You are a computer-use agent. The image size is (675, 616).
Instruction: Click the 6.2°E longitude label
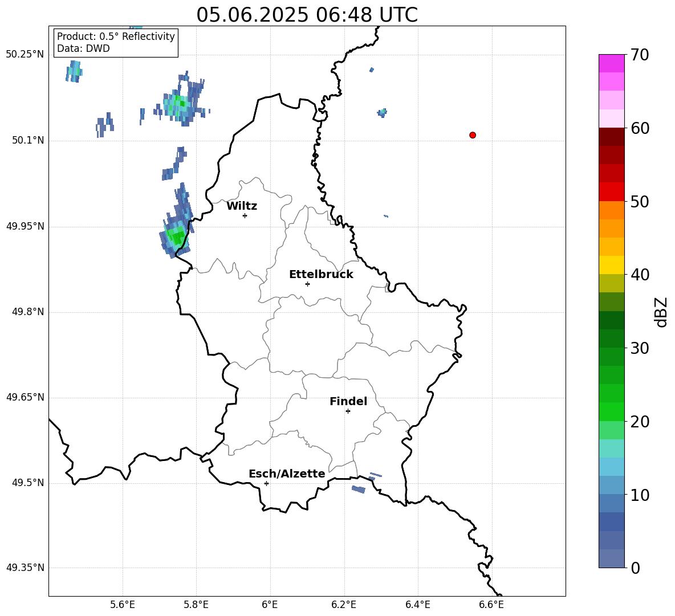[x=344, y=605]
